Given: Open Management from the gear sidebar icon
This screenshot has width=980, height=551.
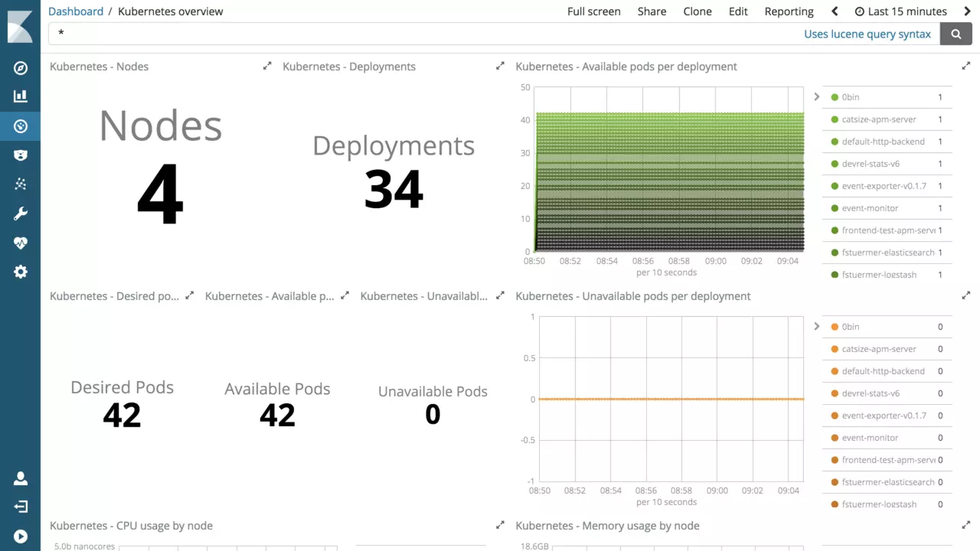Looking at the screenshot, I should 21,272.
